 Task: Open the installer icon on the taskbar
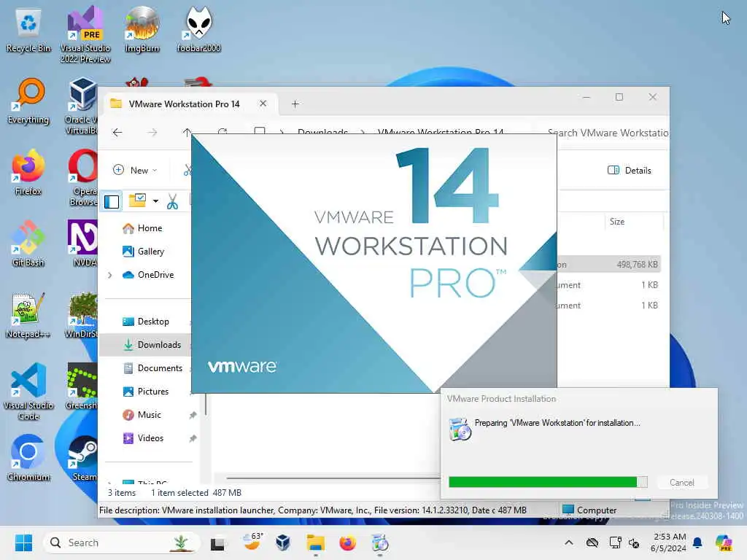[x=379, y=542]
